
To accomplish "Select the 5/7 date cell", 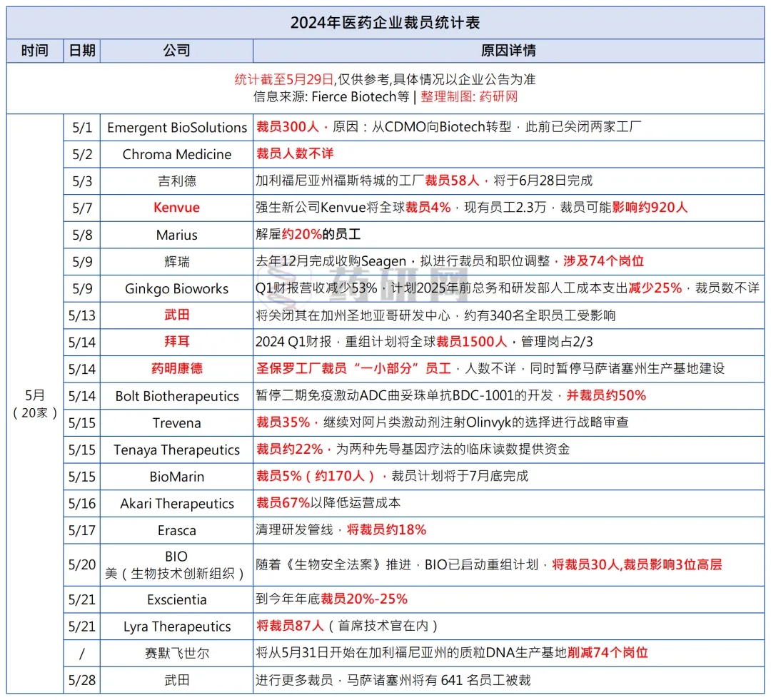I will [82, 208].
